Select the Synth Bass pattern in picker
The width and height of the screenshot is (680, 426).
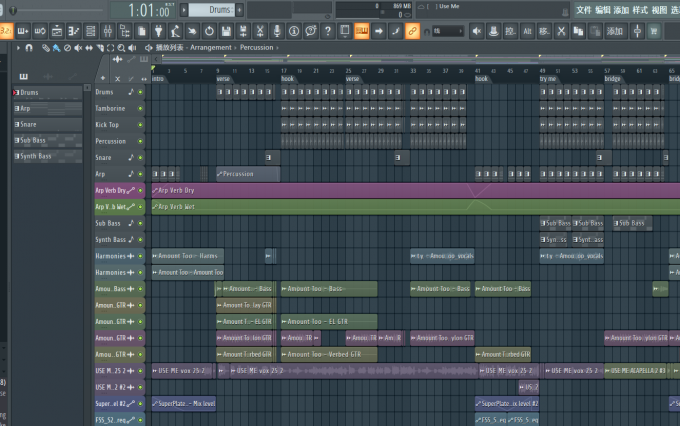47,156
